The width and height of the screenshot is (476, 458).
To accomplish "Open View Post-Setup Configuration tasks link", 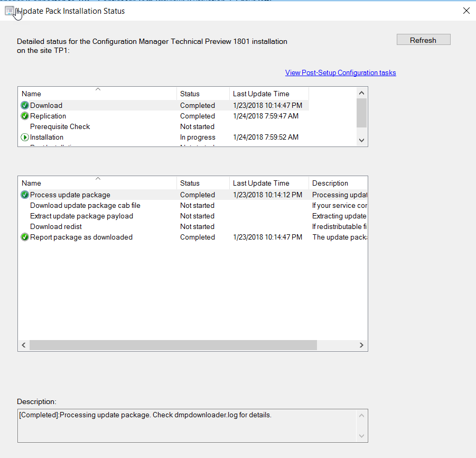I will (340, 72).
